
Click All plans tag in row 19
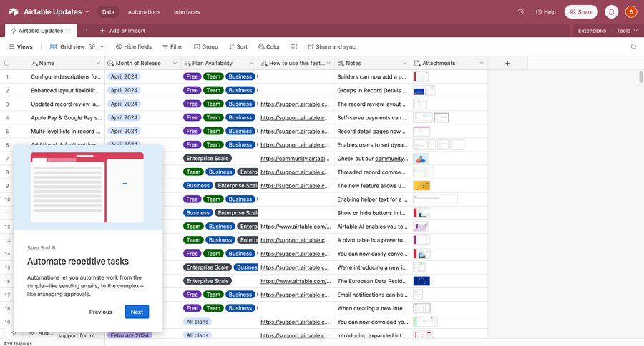point(197,322)
